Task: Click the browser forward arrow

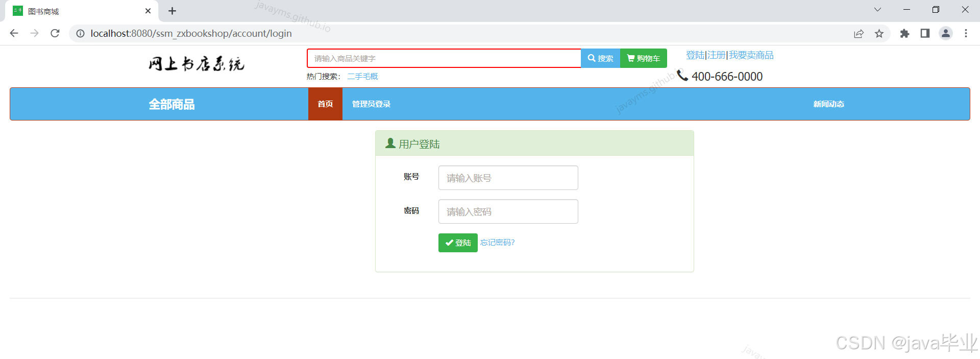Action: point(34,33)
